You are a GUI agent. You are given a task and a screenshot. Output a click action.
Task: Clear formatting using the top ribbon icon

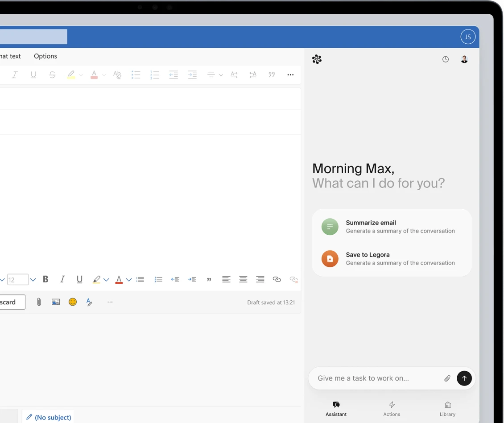click(117, 75)
